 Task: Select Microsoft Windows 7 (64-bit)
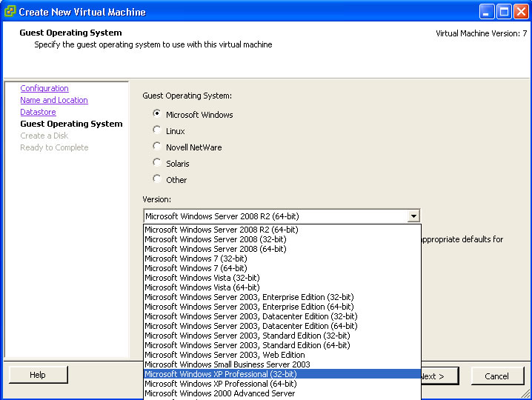click(x=282, y=268)
